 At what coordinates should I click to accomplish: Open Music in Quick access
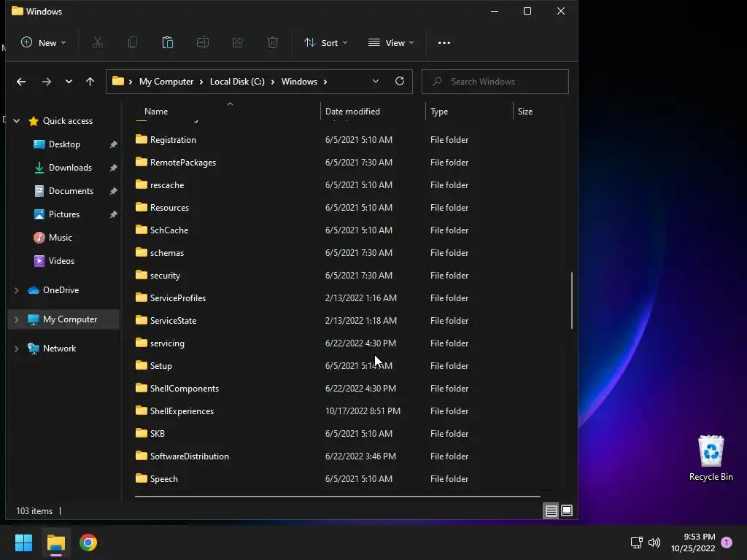pos(61,238)
